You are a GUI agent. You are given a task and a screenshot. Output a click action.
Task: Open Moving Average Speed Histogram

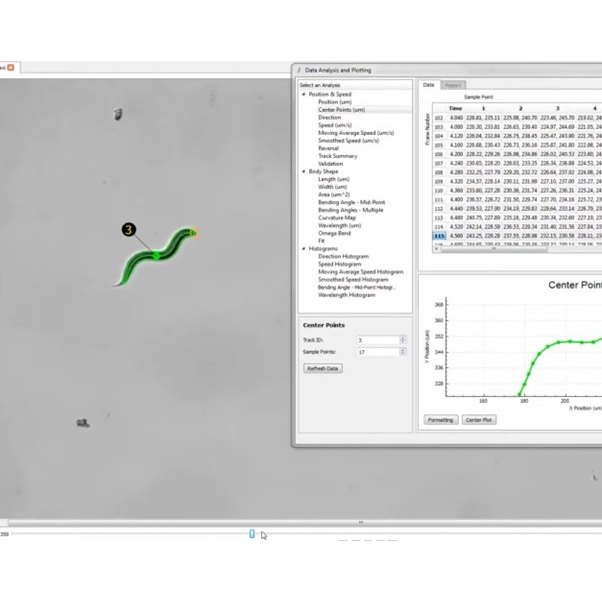[361, 272]
